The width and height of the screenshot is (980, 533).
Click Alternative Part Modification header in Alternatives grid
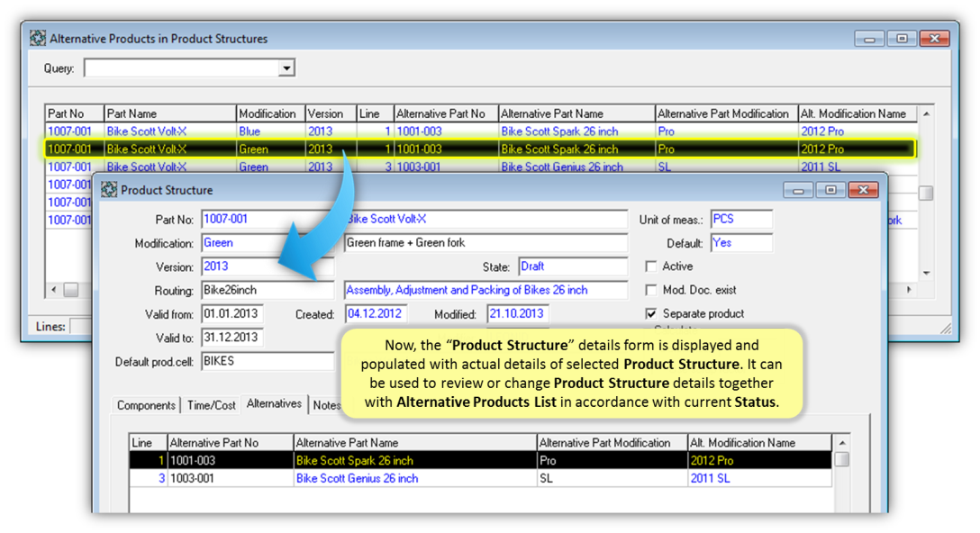pyautogui.click(x=612, y=442)
